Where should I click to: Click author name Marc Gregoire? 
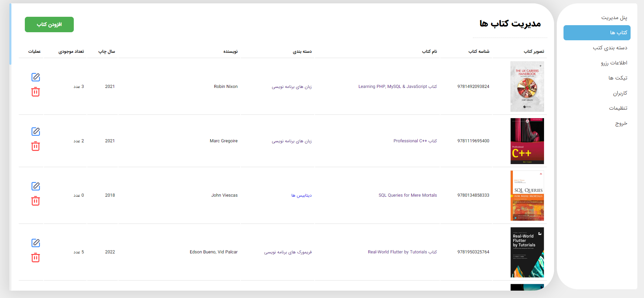coord(224,141)
